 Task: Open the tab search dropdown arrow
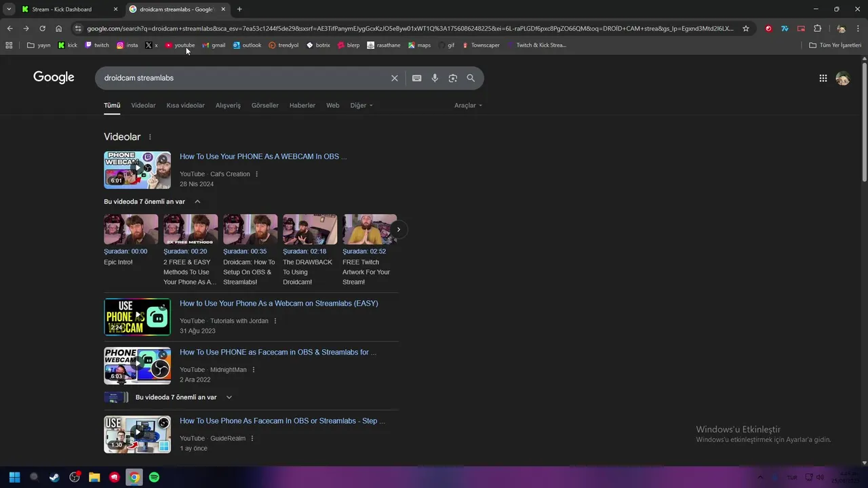coord(9,9)
